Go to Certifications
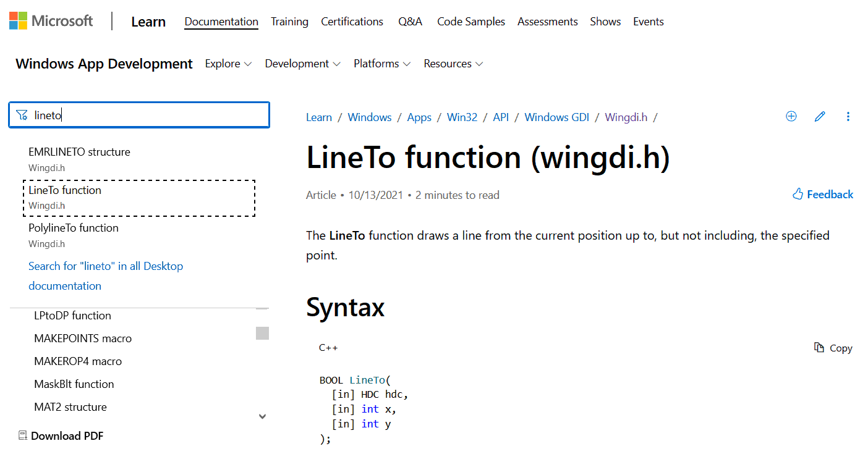 click(x=352, y=22)
